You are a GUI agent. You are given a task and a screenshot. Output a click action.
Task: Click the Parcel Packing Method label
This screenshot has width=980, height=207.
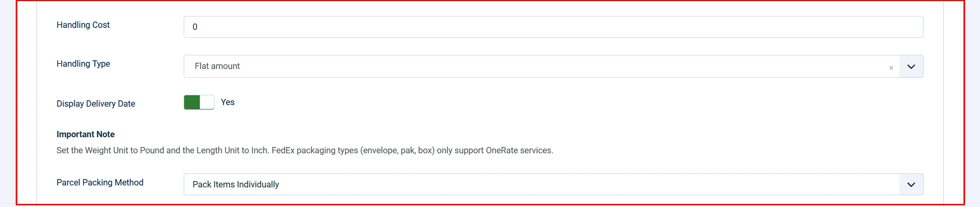point(100,182)
